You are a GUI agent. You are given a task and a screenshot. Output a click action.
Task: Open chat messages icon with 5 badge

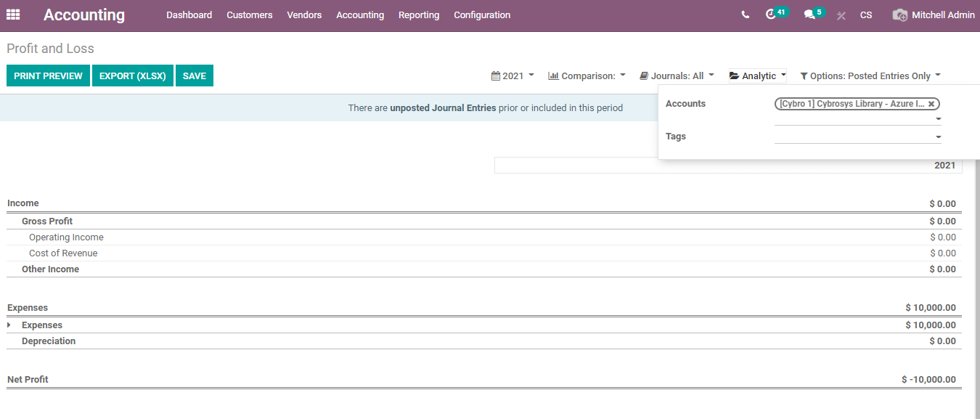tap(814, 14)
